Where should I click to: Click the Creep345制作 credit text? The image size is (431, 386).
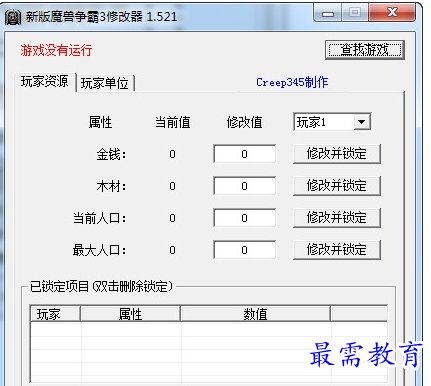coord(292,82)
